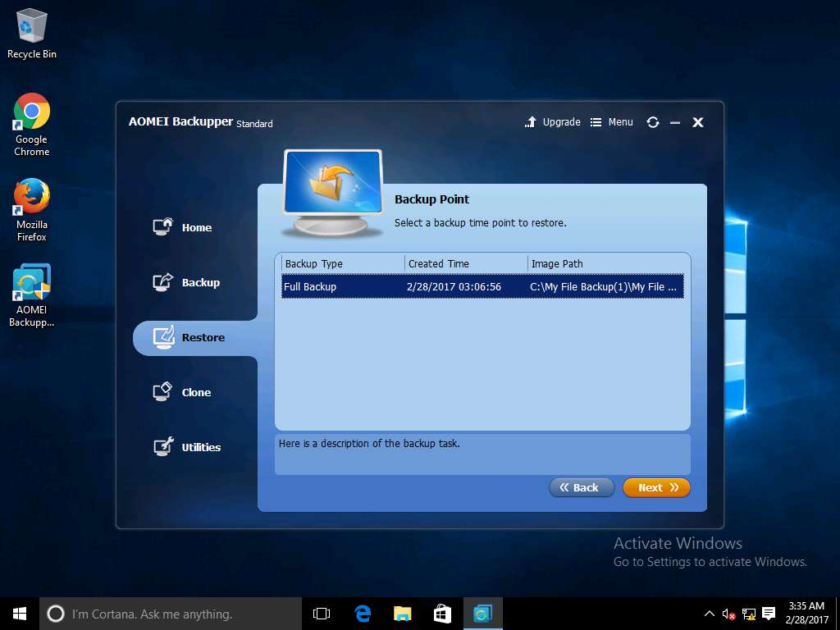Screen dimensions: 840x630
Task: Select Google Chrome desktop shortcut
Action: pos(32,125)
